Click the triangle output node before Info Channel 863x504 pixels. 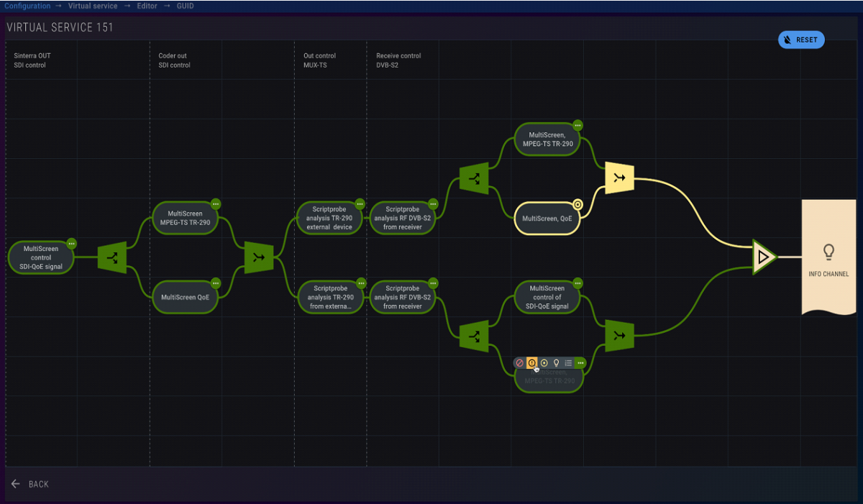(764, 257)
